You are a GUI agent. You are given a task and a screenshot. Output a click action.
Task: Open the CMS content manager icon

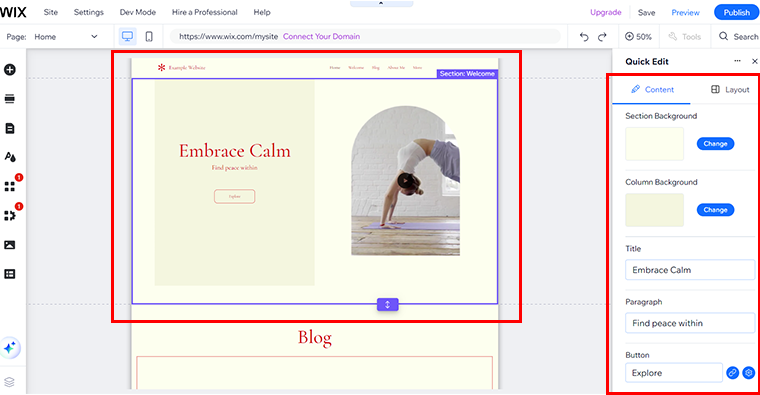tap(10, 274)
